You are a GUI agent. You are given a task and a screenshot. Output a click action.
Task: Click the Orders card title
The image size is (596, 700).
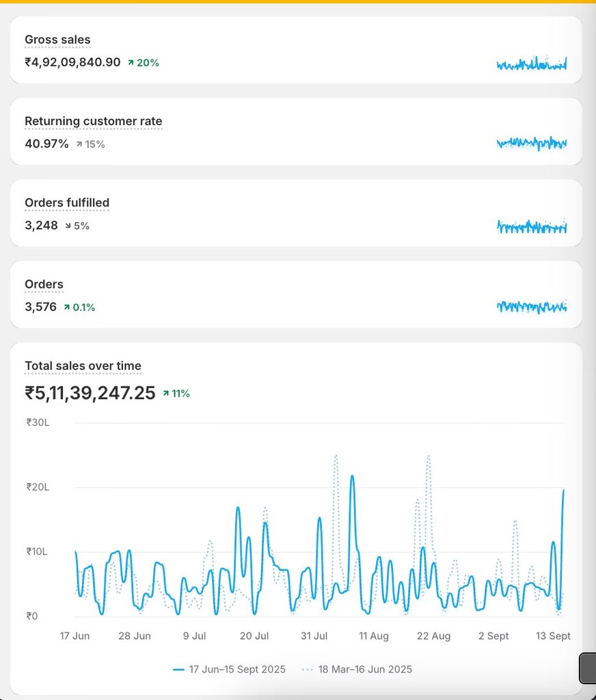(44, 284)
